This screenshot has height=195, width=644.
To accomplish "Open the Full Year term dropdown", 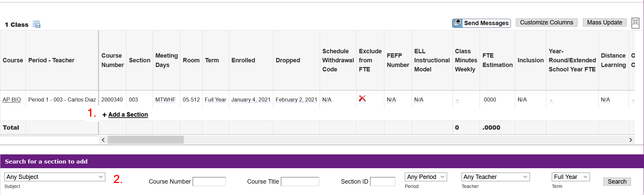I will pyautogui.click(x=571, y=177).
